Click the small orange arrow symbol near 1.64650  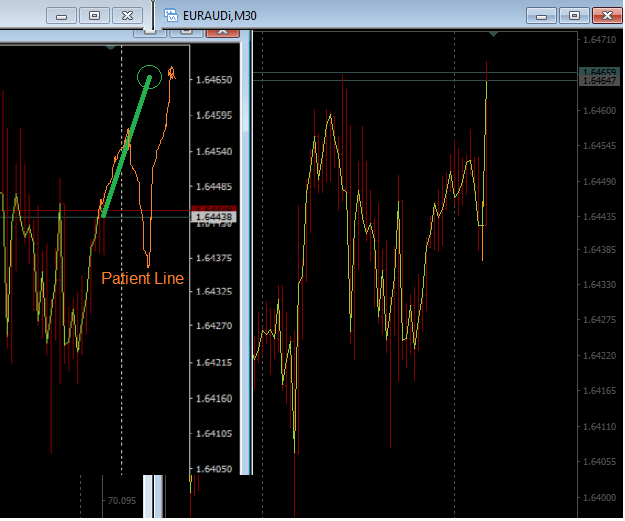coord(171,73)
